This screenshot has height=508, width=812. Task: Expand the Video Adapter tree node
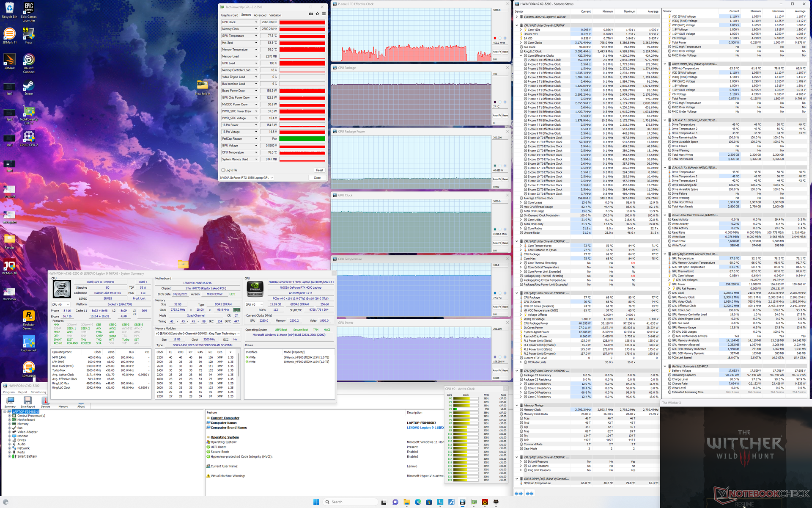click(x=9, y=432)
